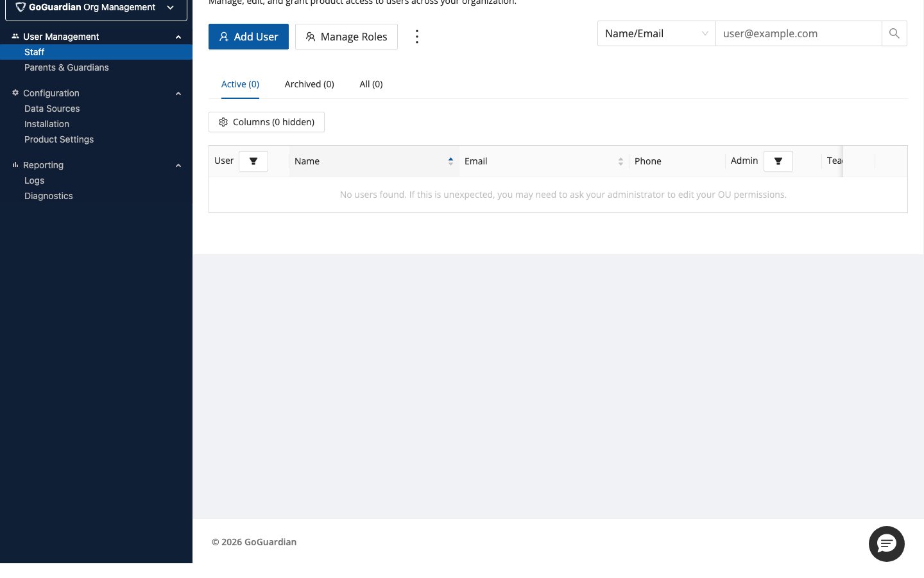Open the three-dot more options menu
Image resolution: width=924 pixels, height=578 pixels.
(x=417, y=37)
